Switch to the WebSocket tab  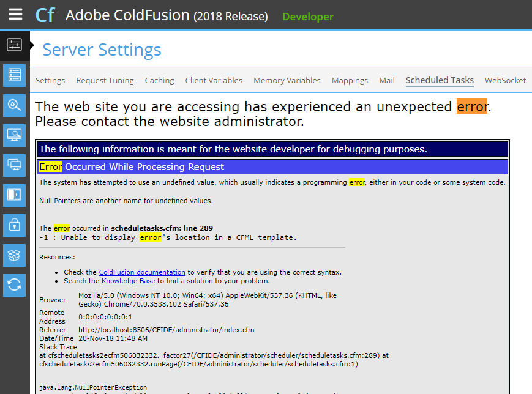(505, 80)
